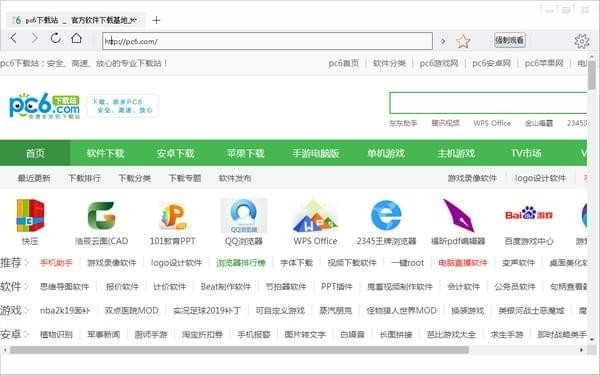Open the 首页 tab in the green navigation bar
Viewport: 600px width, 375px height.
pyautogui.click(x=35, y=153)
